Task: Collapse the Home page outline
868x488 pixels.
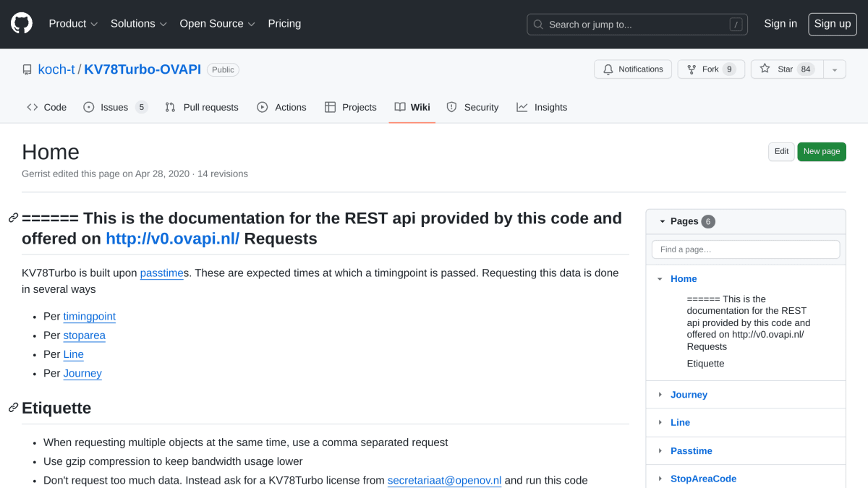Action: (x=660, y=278)
